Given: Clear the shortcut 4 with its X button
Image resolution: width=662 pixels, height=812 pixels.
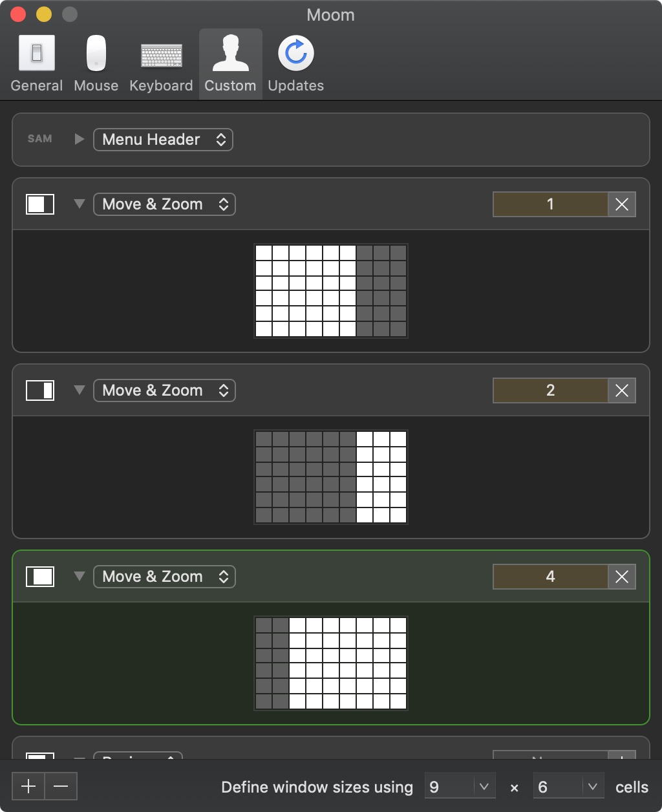Looking at the screenshot, I should pos(622,577).
